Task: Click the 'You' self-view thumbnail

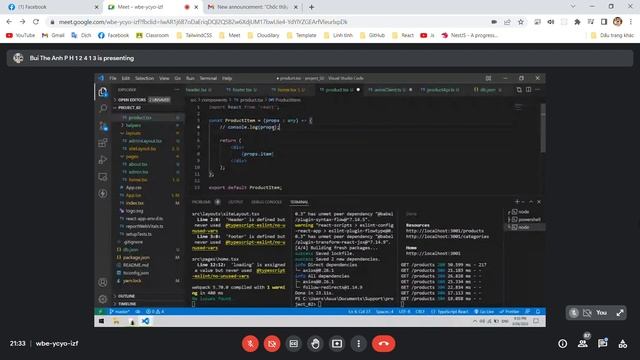Action: pyautogui.click(x=596, y=313)
